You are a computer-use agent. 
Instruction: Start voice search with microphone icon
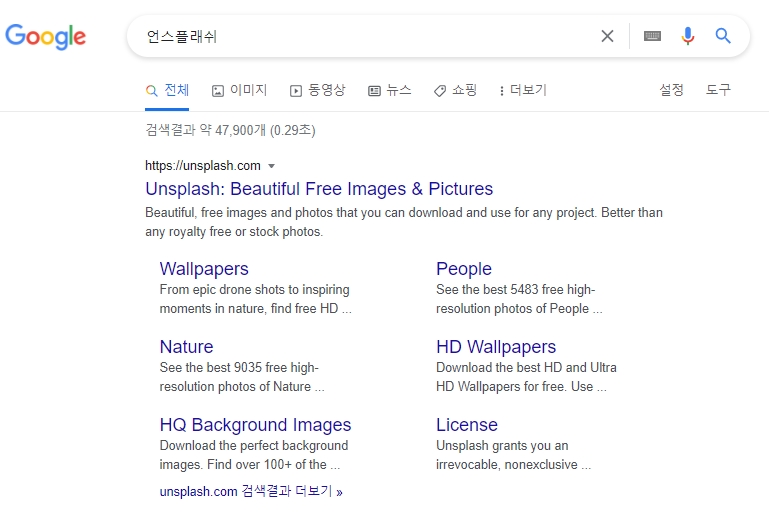point(688,36)
